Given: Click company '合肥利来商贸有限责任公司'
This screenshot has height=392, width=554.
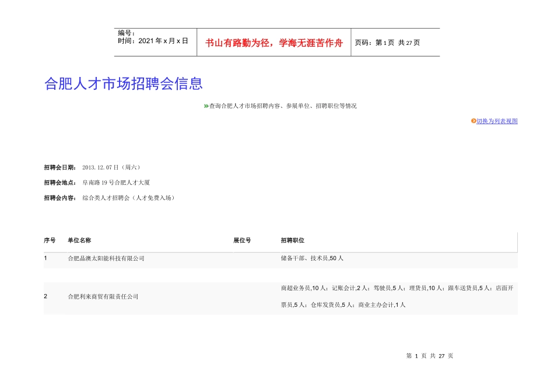Looking at the screenshot, I should 103,296.
